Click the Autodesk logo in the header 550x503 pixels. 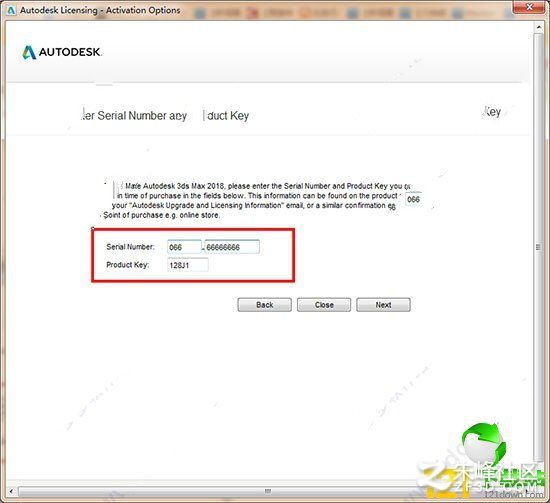(62, 52)
